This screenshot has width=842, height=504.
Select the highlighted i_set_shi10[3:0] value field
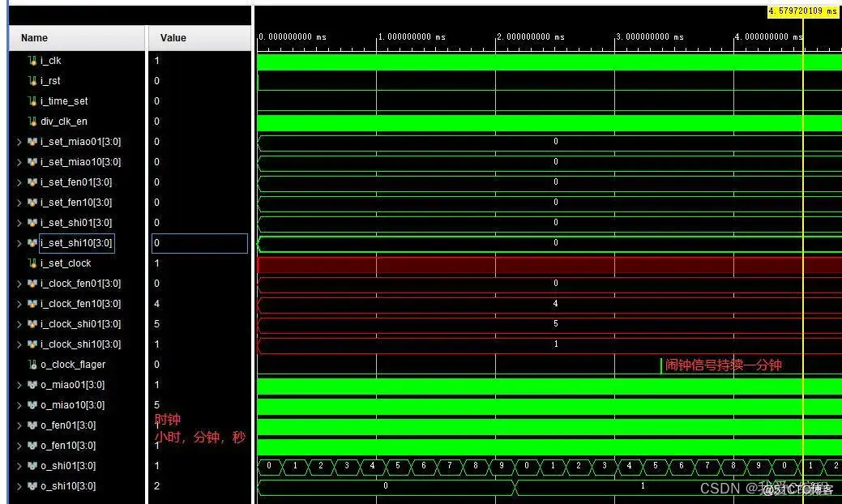pyautogui.click(x=198, y=242)
